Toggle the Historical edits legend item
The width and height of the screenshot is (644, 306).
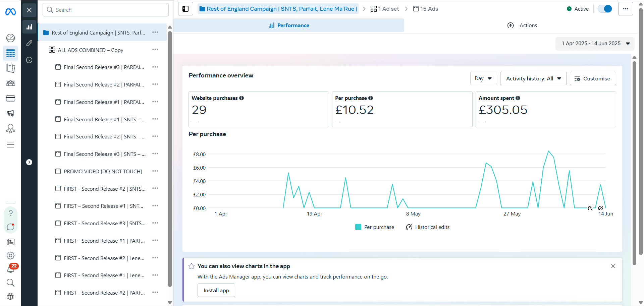click(x=428, y=227)
